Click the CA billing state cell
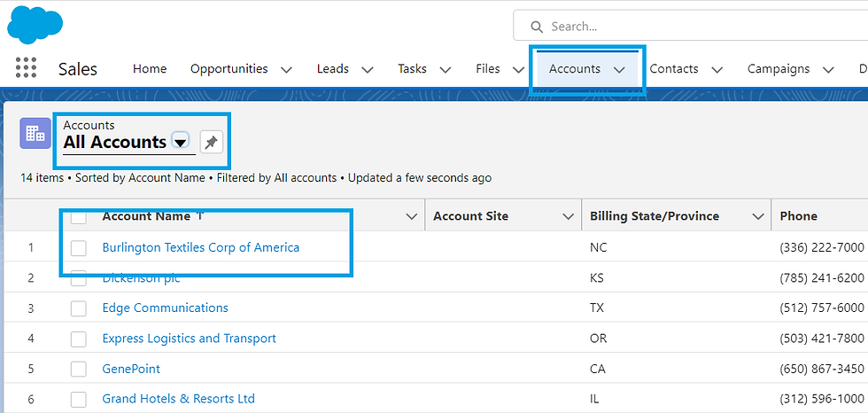The height and width of the screenshot is (413, 868). (598, 369)
